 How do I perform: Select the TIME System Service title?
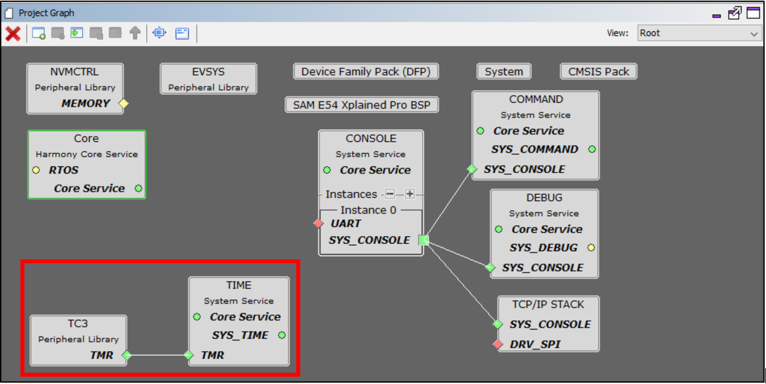pos(239,285)
